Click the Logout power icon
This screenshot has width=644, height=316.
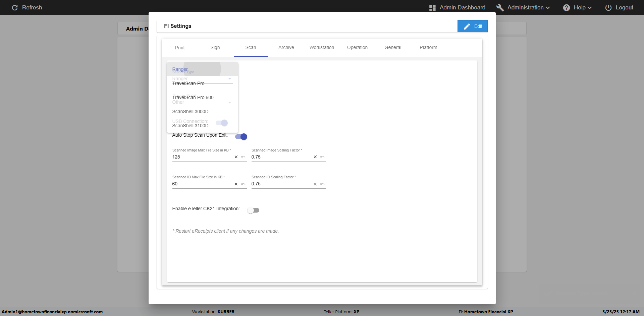coord(608,8)
